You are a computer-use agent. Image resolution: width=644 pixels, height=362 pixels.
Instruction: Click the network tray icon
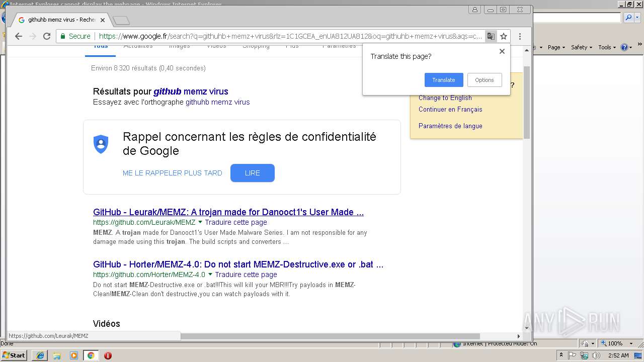pos(584,355)
